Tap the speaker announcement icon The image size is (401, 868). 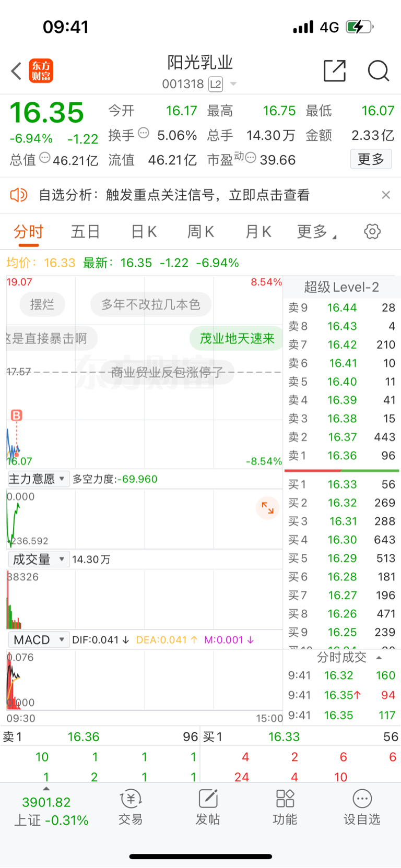point(19,195)
